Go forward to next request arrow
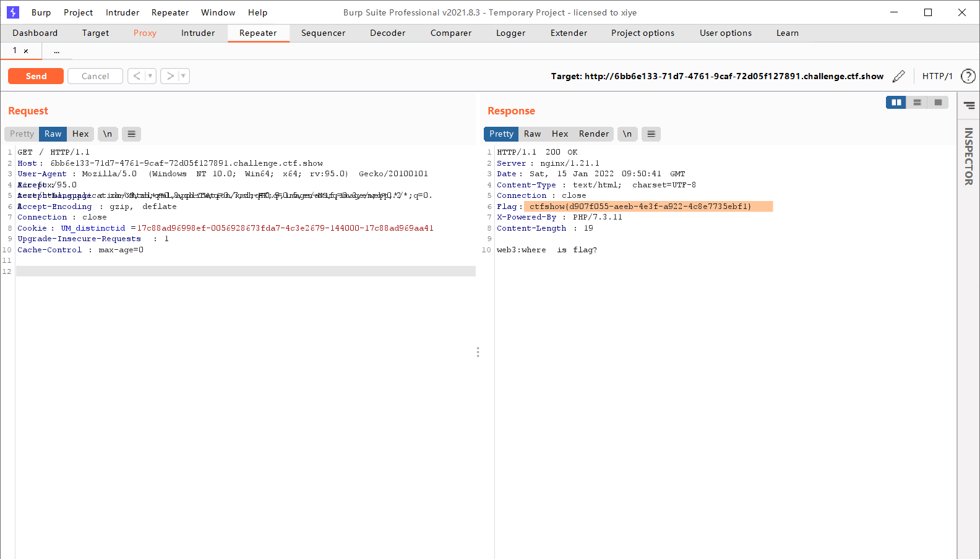Viewport: 980px width, 559px height. (x=170, y=76)
